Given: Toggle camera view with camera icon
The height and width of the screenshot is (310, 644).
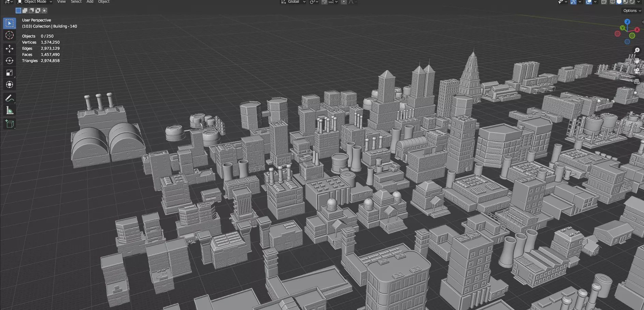Looking at the screenshot, I should pos(637,71).
